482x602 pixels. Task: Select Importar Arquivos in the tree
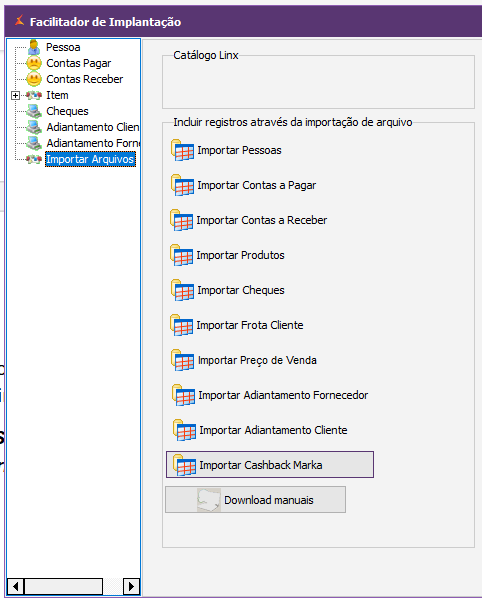pyautogui.click(x=90, y=159)
